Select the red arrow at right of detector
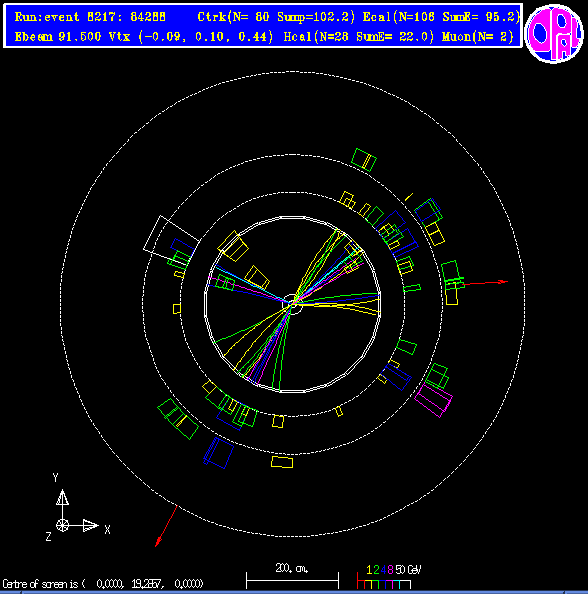The width and height of the screenshot is (588, 594). coord(485,283)
